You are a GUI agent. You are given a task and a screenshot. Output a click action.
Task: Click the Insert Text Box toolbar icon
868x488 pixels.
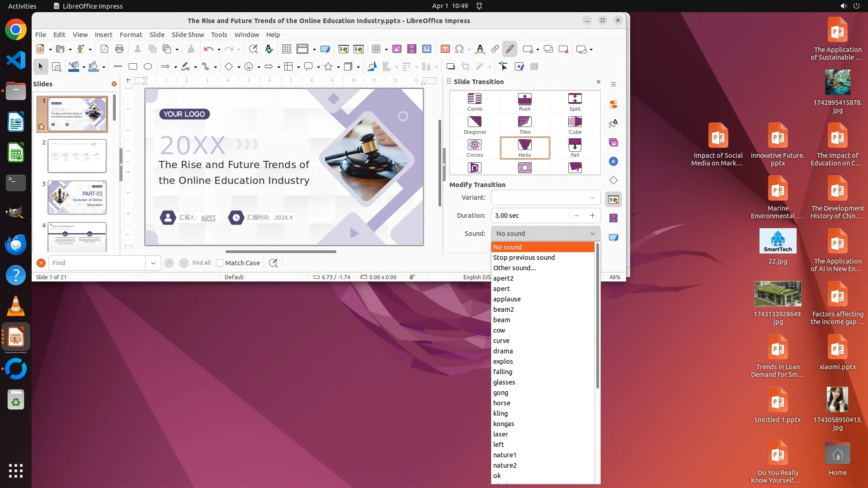445,49
